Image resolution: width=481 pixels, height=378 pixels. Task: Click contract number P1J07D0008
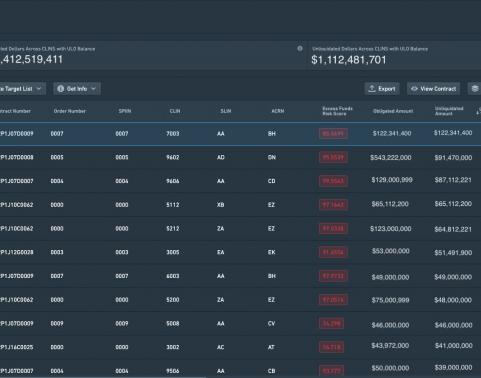(x=17, y=157)
